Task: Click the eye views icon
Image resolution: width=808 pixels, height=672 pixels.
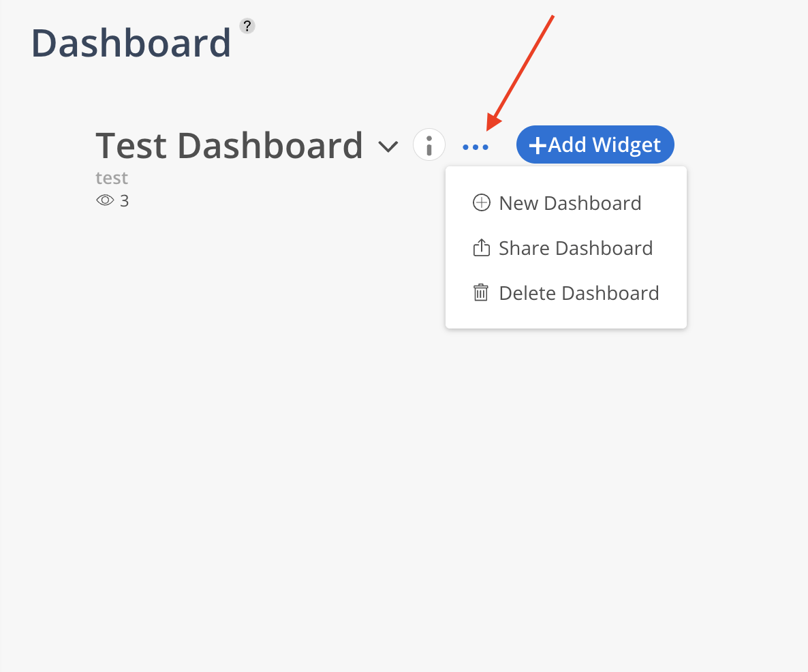Action: [x=105, y=200]
